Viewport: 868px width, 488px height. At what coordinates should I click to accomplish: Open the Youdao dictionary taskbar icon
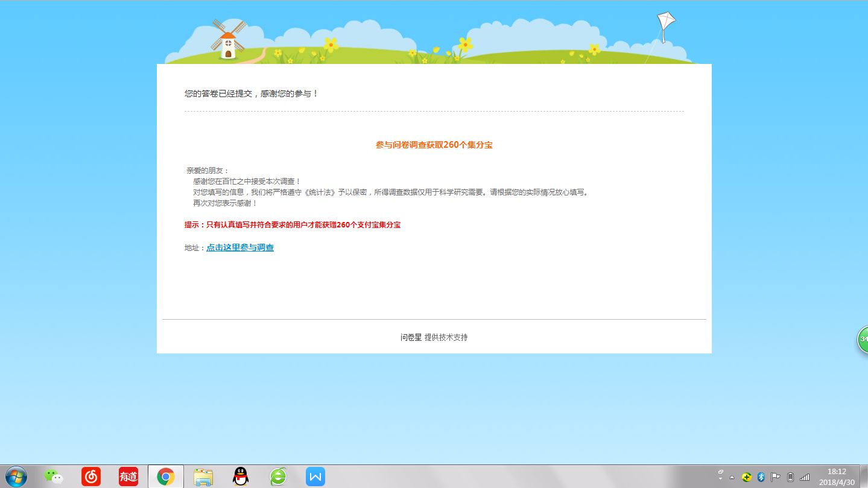click(128, 477)
